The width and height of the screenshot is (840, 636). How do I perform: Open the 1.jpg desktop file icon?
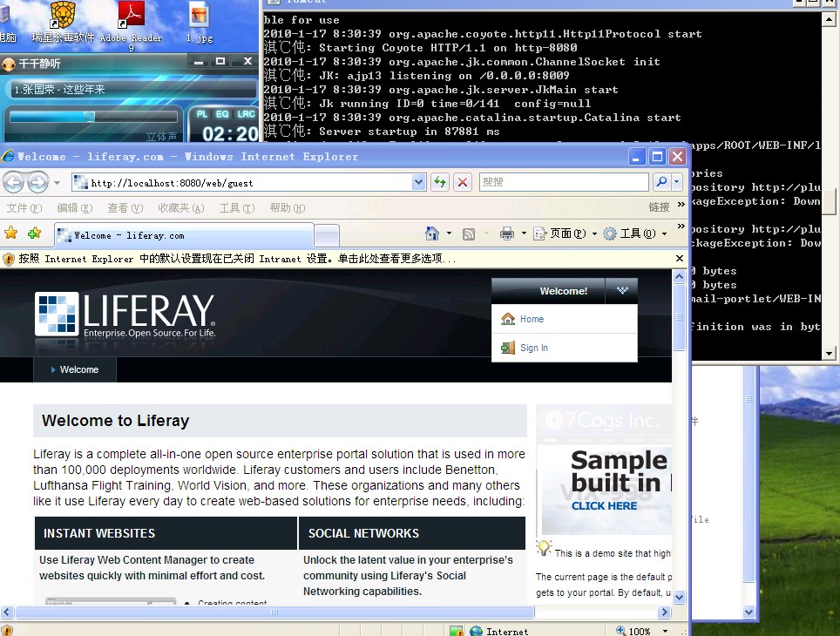200,23
